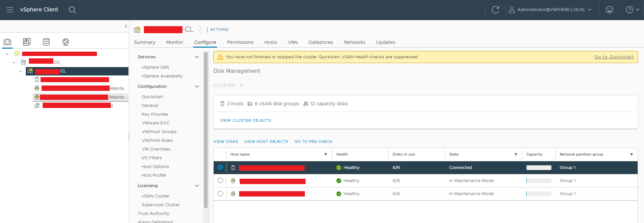Switch to Networking inventory view
This screenshot has height=223, width=644.
click(66, 42)
